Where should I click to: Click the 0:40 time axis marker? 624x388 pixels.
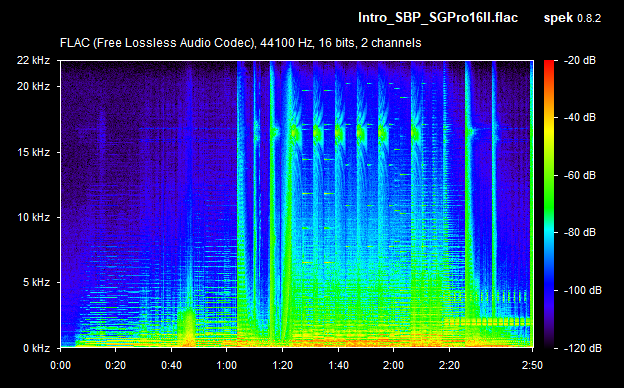pos(172,365)
